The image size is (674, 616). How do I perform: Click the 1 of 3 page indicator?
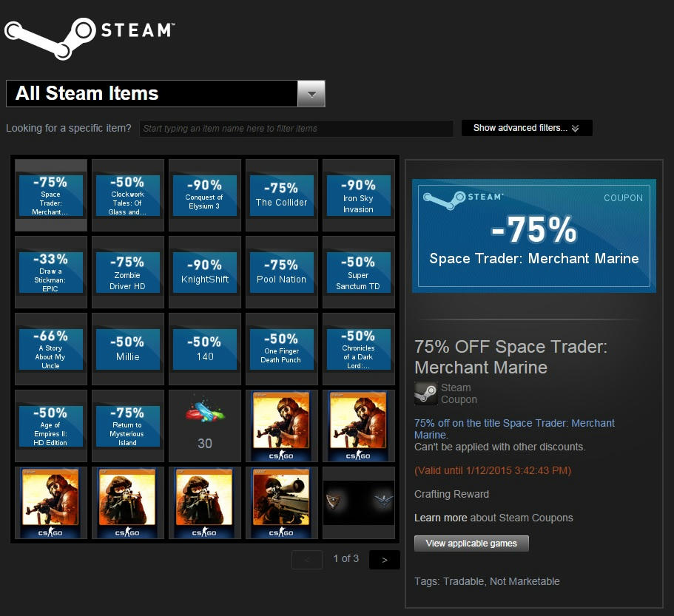[346, 558]
